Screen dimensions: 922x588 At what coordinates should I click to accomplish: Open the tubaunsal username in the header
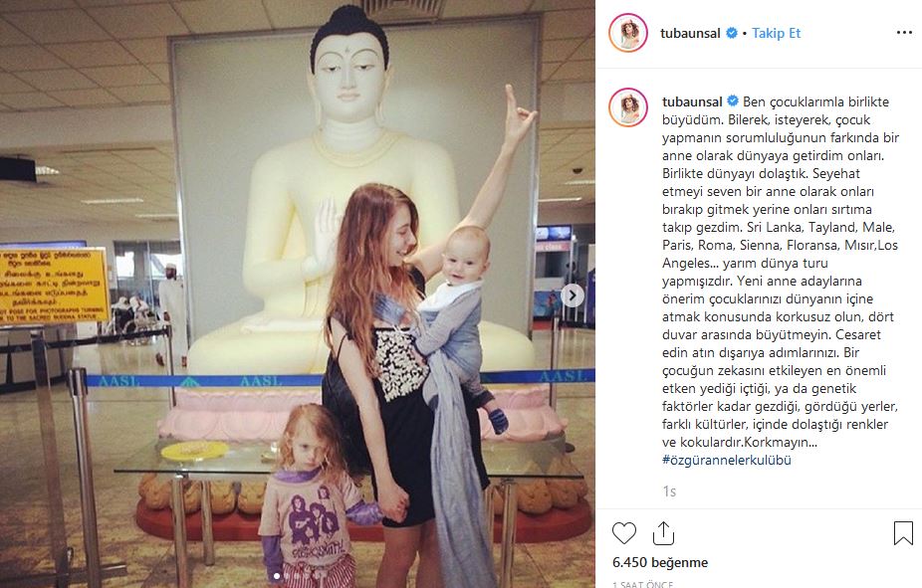(x=690, y=33)
